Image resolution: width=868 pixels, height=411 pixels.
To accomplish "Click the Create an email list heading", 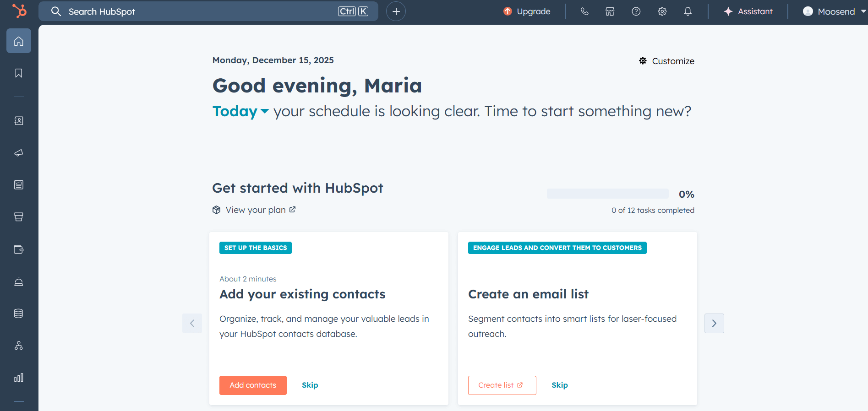I will (528, 294).
